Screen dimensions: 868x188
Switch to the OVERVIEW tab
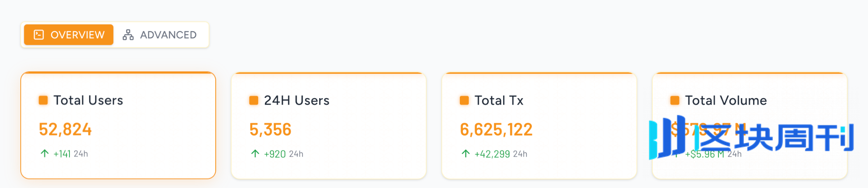(69, 35)
